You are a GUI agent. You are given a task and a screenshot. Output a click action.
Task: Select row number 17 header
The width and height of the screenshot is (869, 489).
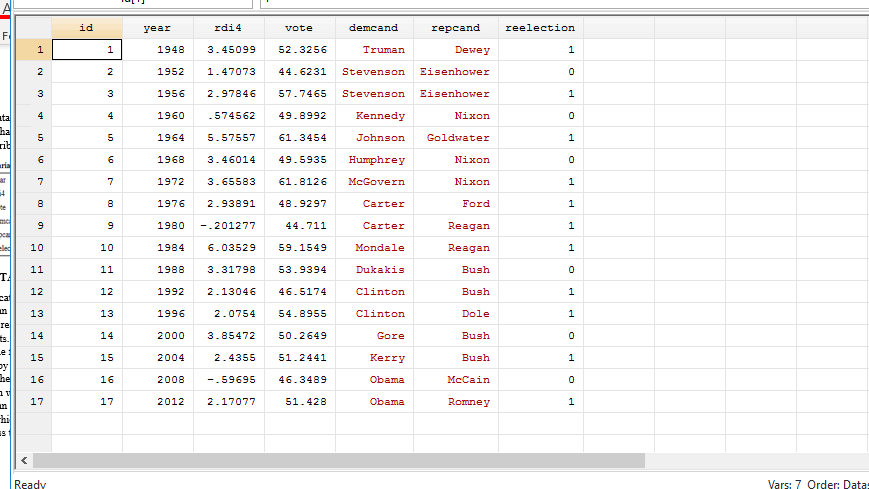coord(34,401)
